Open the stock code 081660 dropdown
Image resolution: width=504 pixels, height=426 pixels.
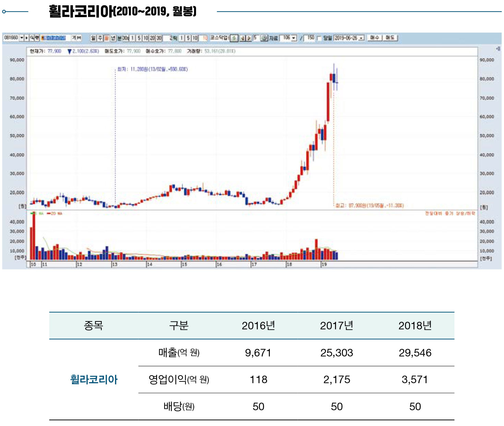[x=22, y=38]
